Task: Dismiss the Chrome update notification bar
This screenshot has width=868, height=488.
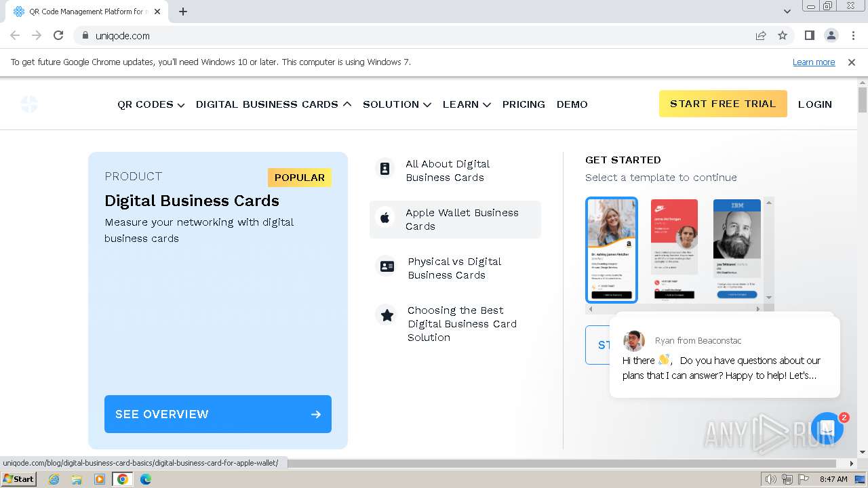Action: click(x=852, y=62)
